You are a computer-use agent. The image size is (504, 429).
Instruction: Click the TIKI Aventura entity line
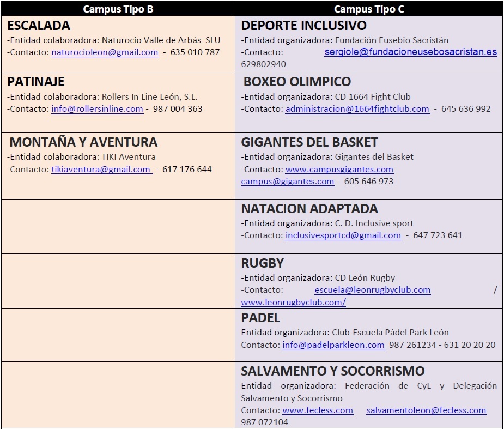[81, 157]
